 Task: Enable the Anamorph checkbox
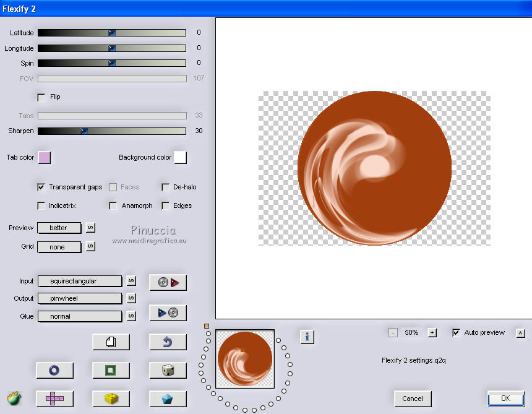pyautogui.click(x=113, y=205)
